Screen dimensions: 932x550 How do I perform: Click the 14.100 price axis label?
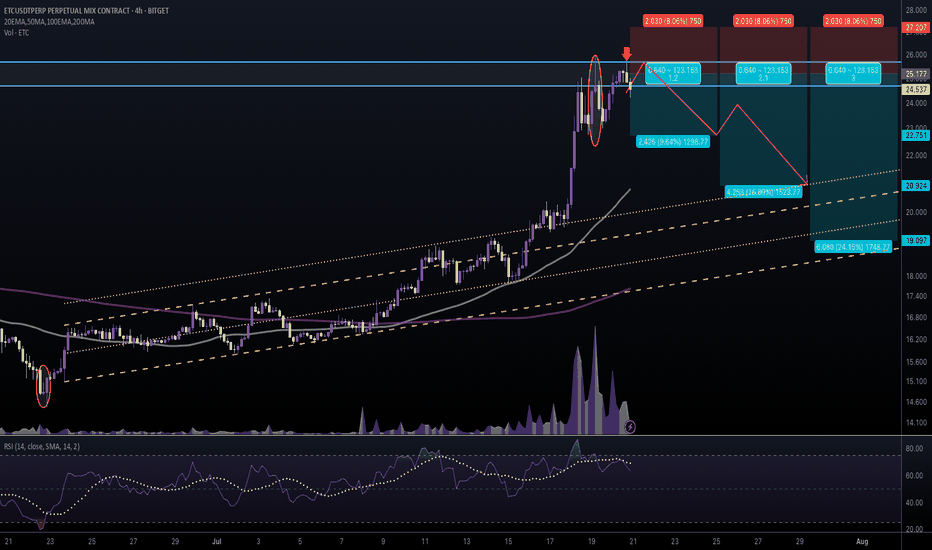pos(916,423)
